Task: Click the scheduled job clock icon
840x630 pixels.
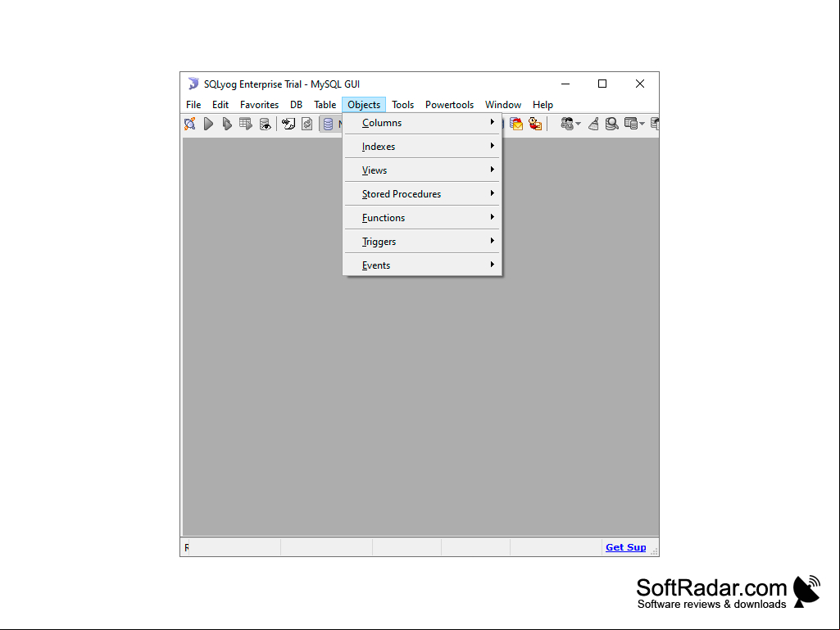Action: point(535,124)
